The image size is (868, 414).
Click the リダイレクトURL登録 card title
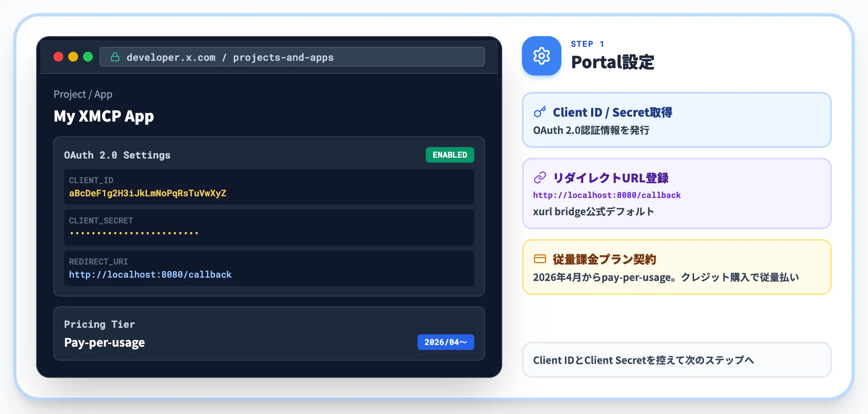tap(611, 178)
